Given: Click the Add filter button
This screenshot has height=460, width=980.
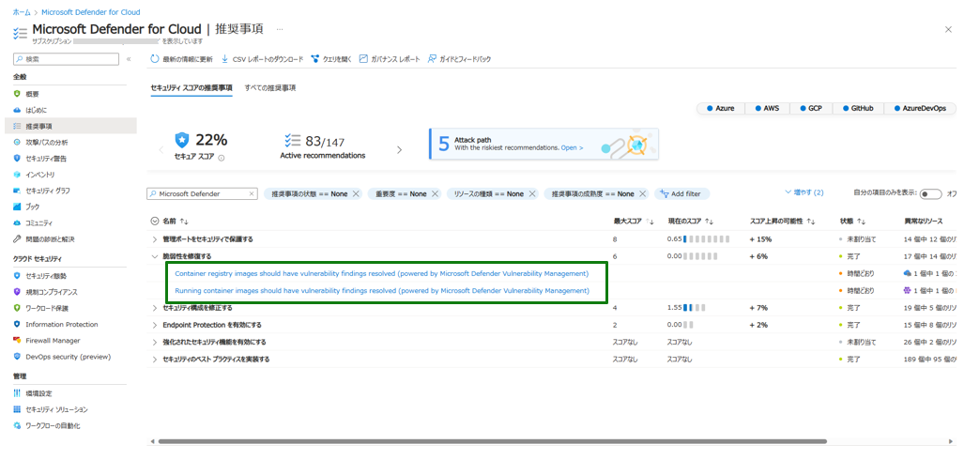Looking at the screenshot, I should pos(681,194).
